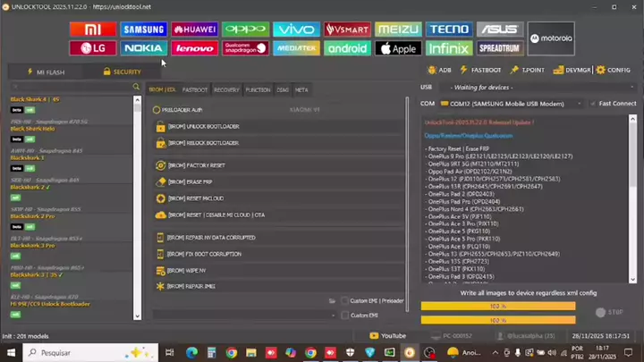Screen dimensions: 644x362
Task: Click [BROM] Erase FRP button
Action: 190,182
